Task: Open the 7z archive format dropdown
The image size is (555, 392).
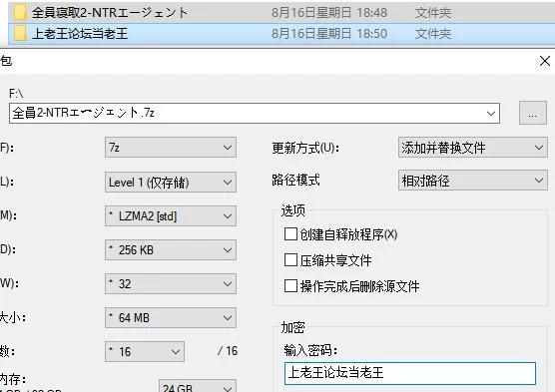Action: [171, 148]
